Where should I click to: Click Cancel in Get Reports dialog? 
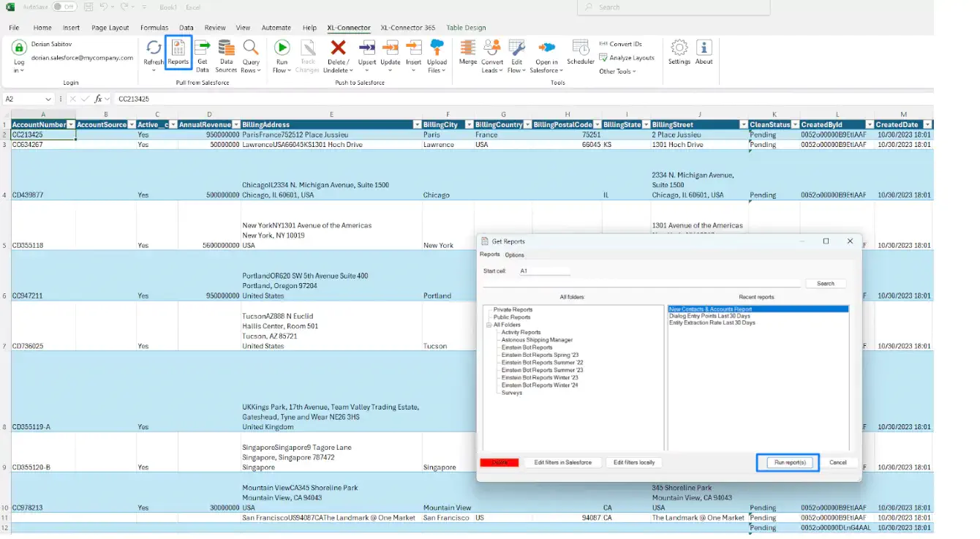(838, 463)
